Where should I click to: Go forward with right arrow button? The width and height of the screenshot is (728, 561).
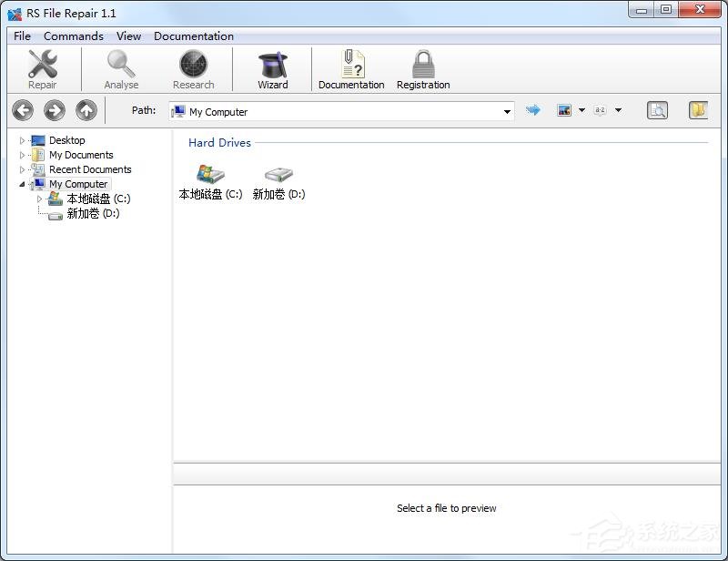(55, 110)
